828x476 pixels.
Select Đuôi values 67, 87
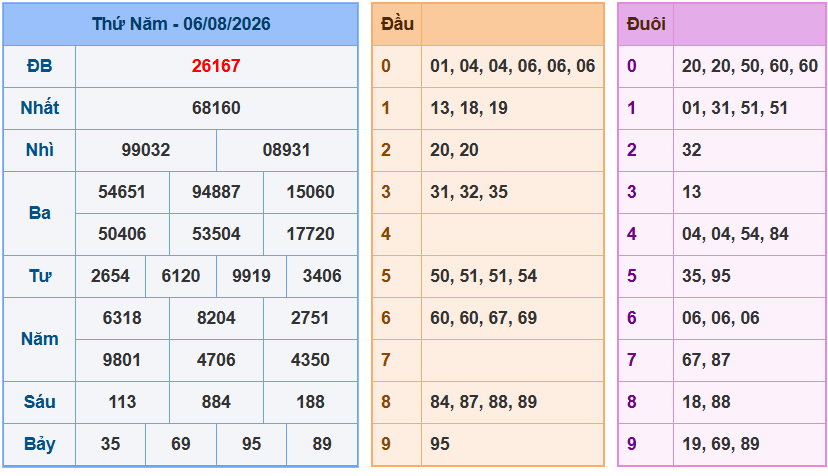[x=706, y=360]
